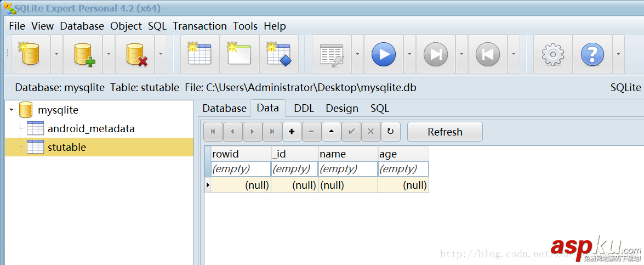
Task: Open dropdown arrow beside the help icon
Action: click(x=618, y=54)
